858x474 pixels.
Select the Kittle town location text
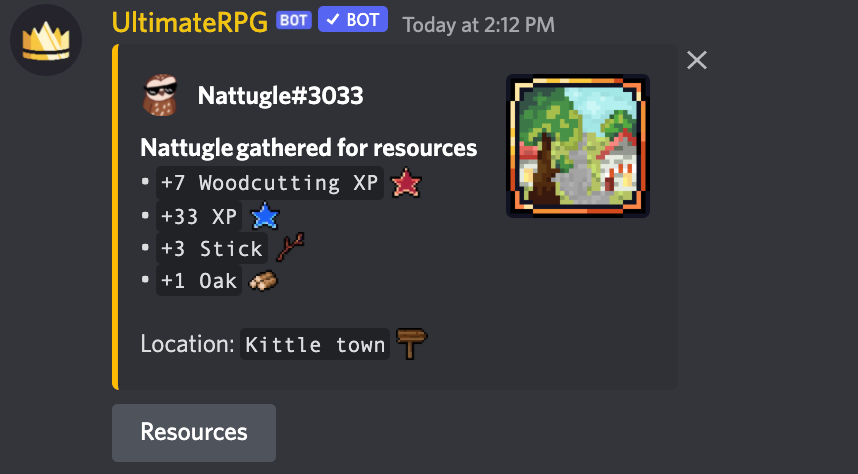point(315,344)
